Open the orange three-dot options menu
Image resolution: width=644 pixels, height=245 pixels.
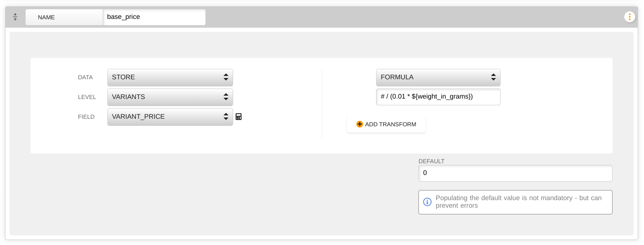point(629,17)
